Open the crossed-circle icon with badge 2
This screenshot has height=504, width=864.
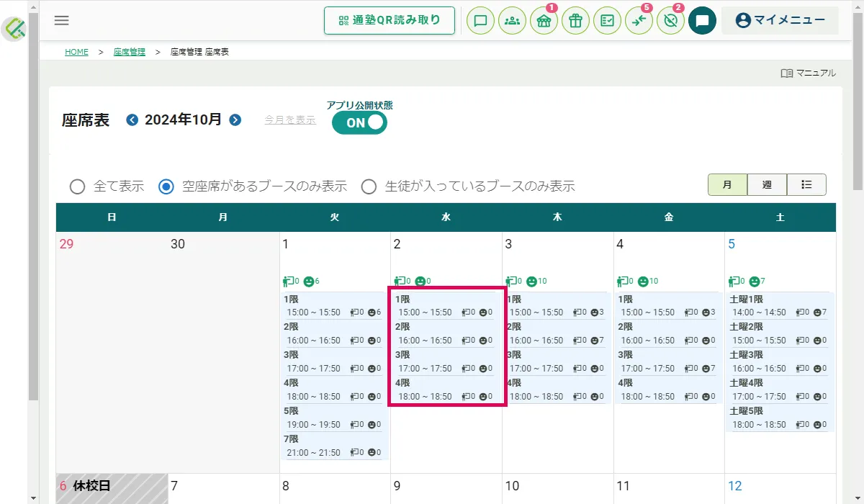click(x=671, y=21)
